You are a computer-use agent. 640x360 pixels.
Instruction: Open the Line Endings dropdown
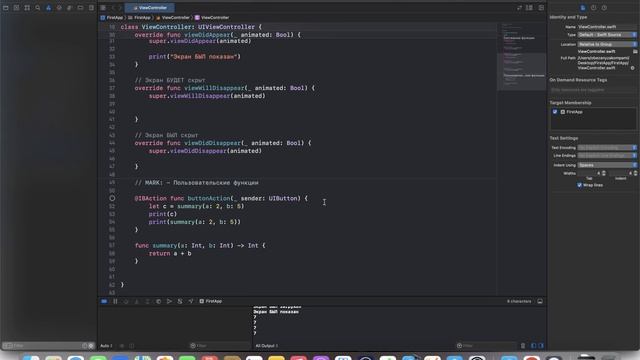click(607, 156)
